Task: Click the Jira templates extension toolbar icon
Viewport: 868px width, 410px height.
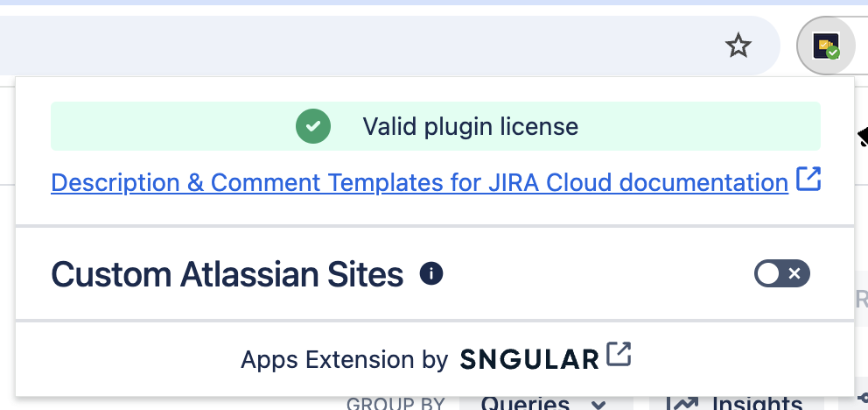Action: click(x=826, y=46)
